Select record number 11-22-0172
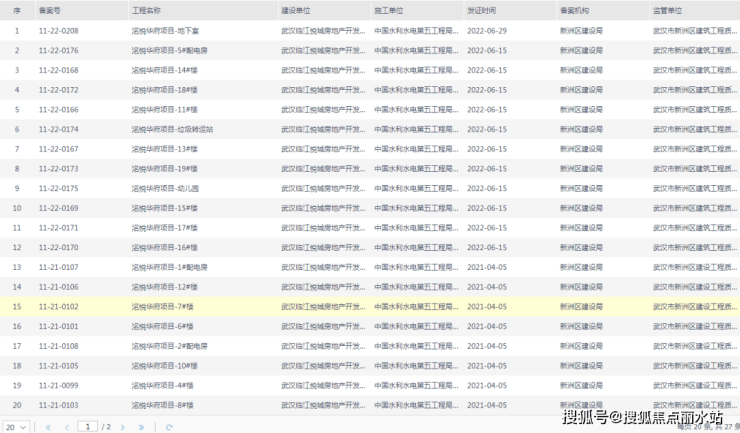Viewport: 740px width, 433px height. coord(59,90)
